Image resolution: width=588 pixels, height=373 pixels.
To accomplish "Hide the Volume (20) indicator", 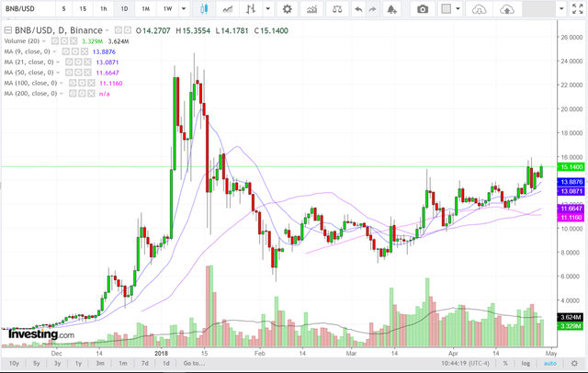I will click(x=55, y=40).
